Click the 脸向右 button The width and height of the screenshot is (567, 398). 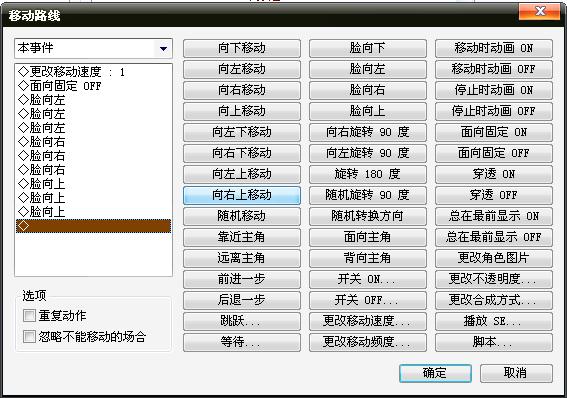click(368, 90)
